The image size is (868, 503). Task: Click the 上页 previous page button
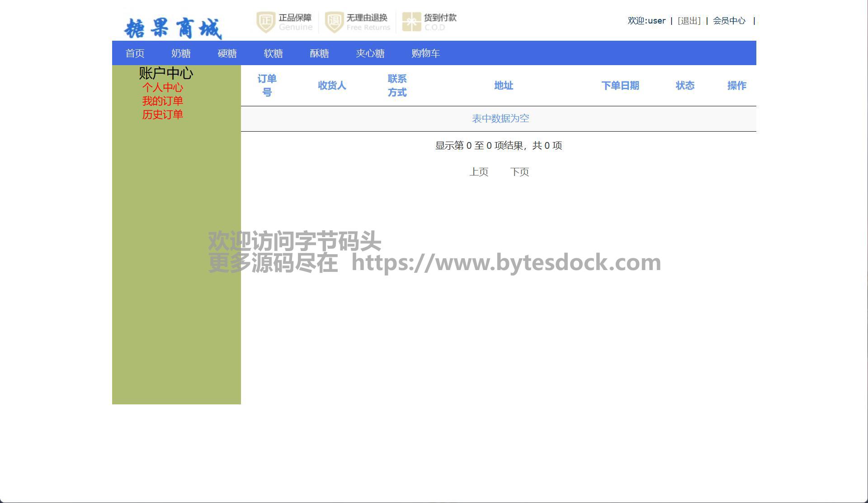[x=479, y=172]
